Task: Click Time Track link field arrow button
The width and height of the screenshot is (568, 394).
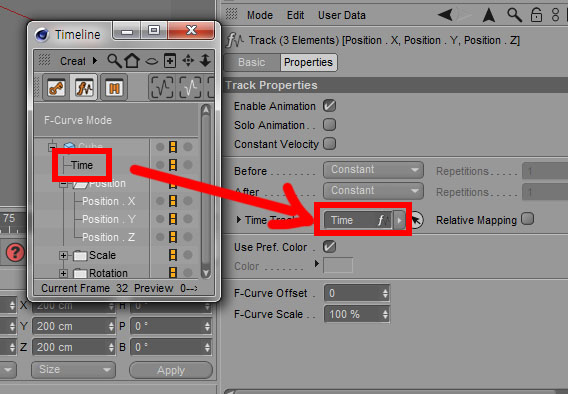Action: click(400, 220)
